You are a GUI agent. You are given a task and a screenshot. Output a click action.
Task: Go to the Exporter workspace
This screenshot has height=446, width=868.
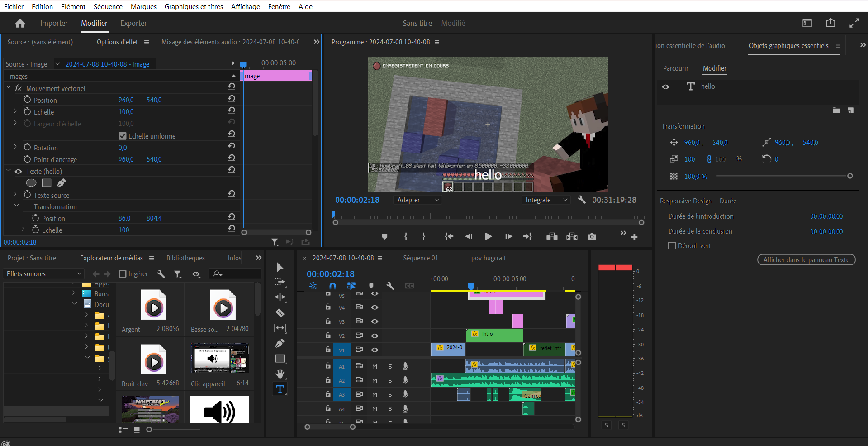133,24
